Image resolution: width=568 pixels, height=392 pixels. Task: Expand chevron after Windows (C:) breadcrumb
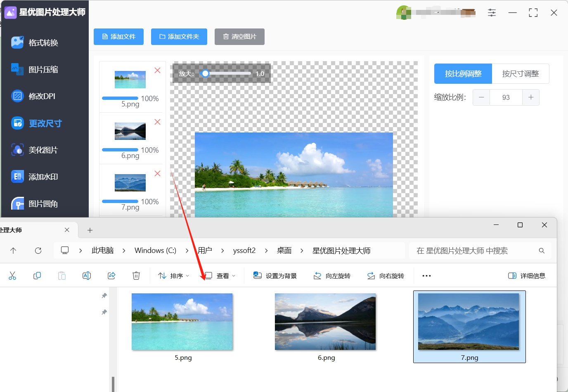coord(187,250)
